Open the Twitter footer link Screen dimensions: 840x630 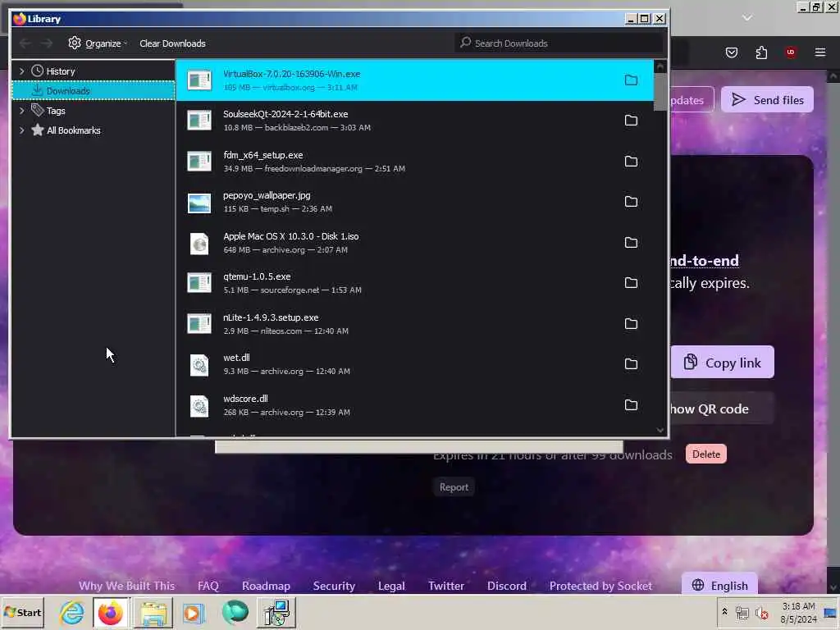coord(446,586)
